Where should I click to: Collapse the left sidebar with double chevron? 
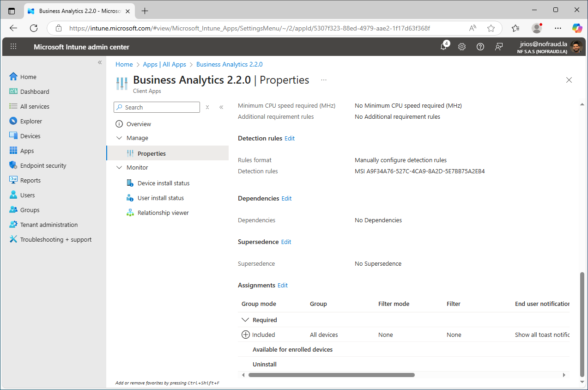(x=100, y=62)
